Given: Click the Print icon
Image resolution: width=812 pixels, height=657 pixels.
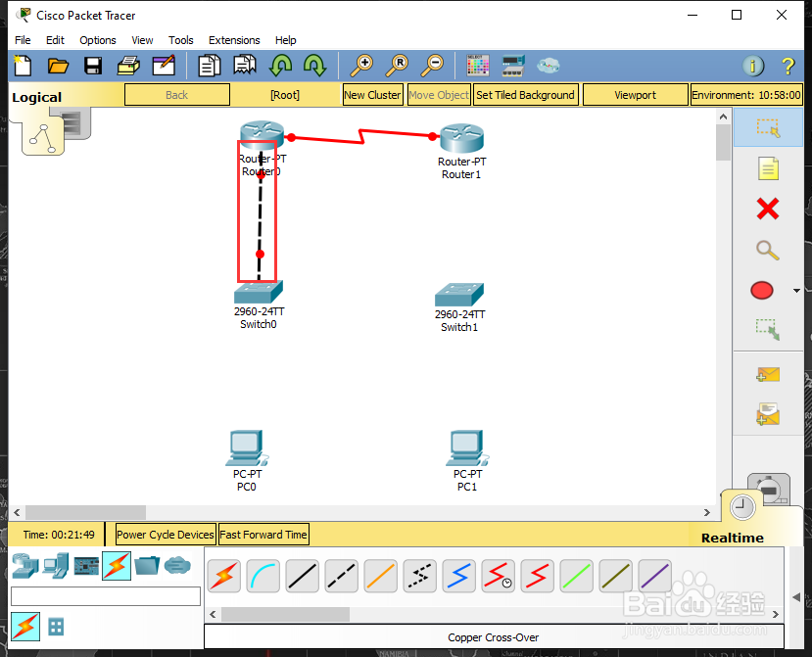Looking at the screenshot, I should click(x=128, y=66).
